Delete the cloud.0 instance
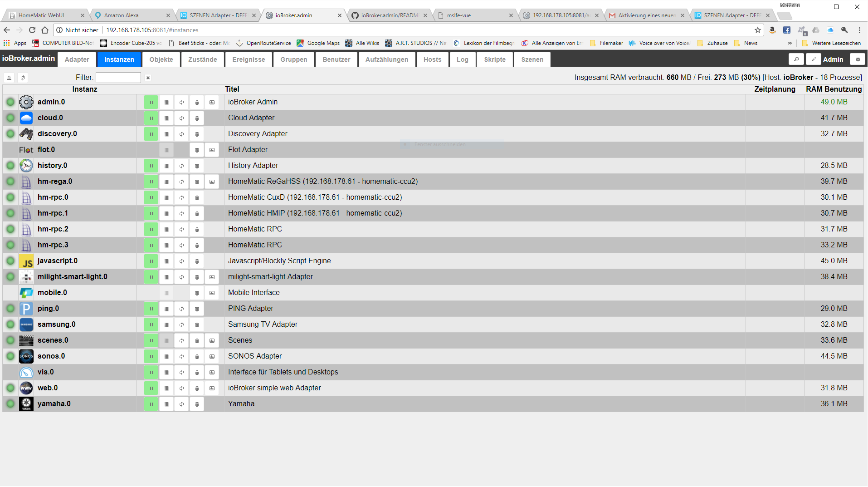Viewport: 868px width, 487px height. click(197, 118)
